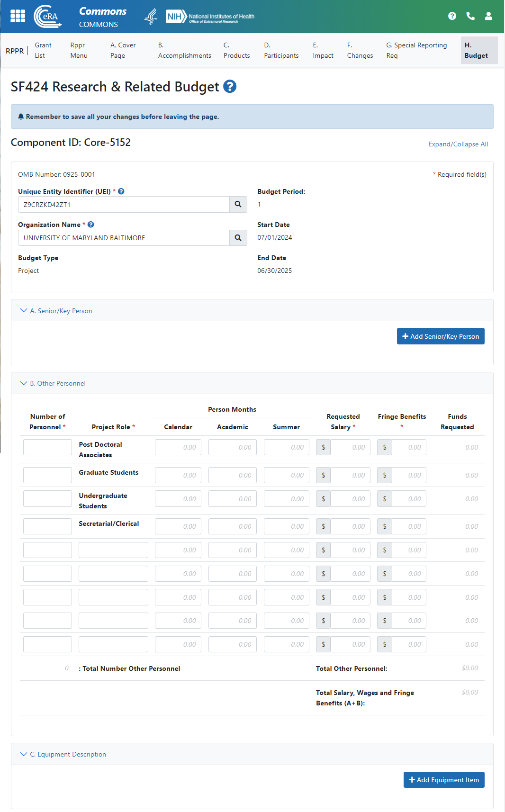The image size is (505, 812).
Task: Open the D. Participants tab
Action: (281, 50)
